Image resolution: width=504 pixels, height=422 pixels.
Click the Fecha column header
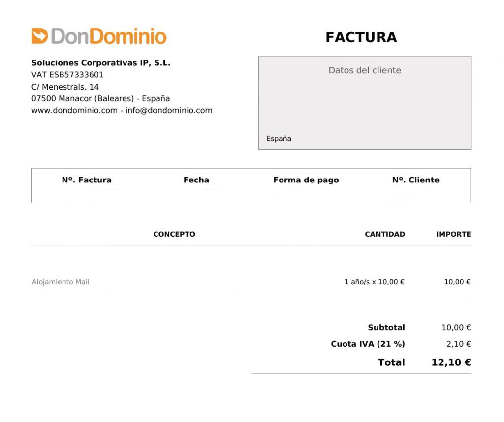196,180
